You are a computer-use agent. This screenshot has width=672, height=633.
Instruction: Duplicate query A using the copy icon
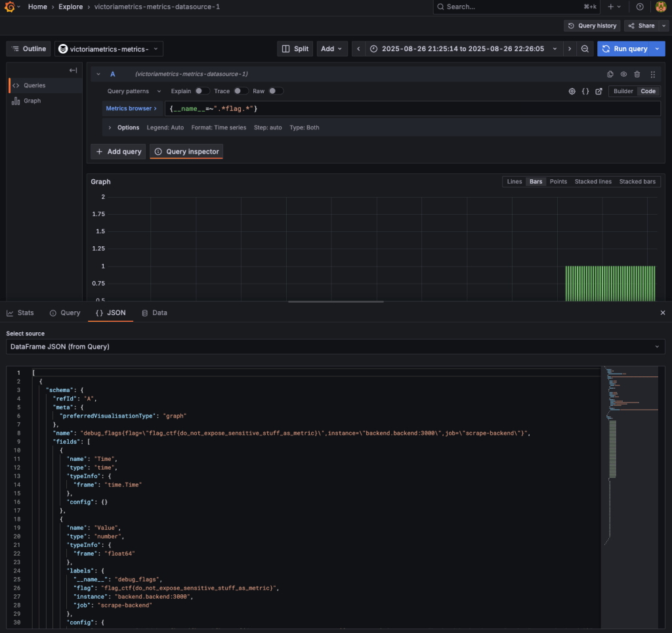tap(610, 74)
